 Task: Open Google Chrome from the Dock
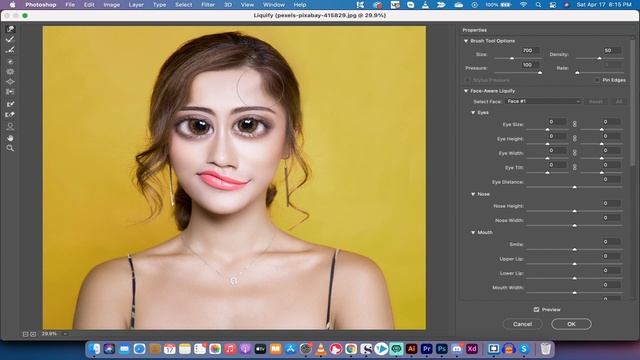(351, 349)
